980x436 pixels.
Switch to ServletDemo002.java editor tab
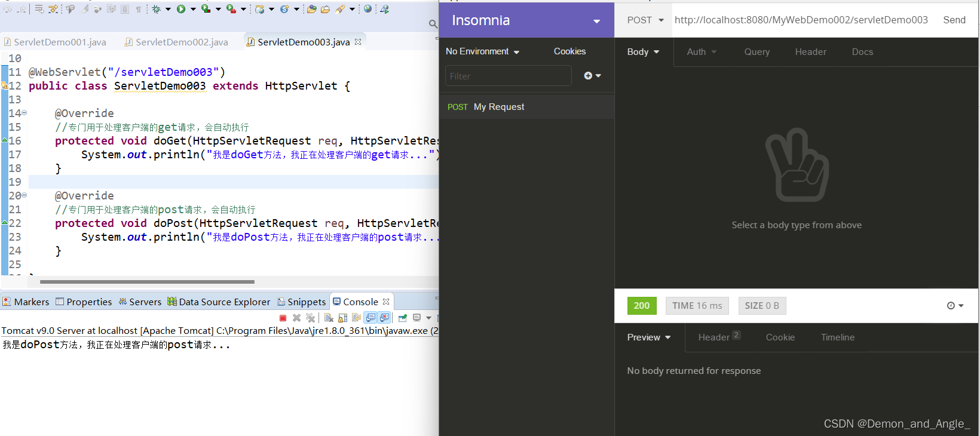[177, 42]
